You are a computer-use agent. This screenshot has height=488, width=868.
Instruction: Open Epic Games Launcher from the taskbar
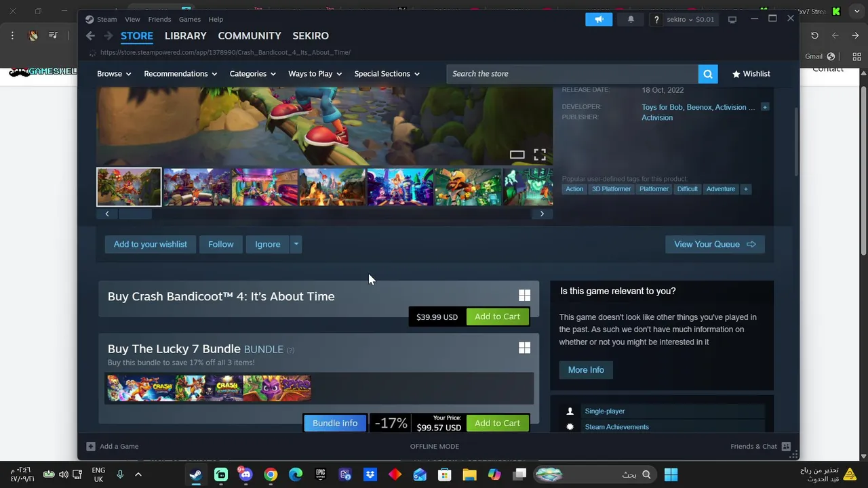[320, 474]
